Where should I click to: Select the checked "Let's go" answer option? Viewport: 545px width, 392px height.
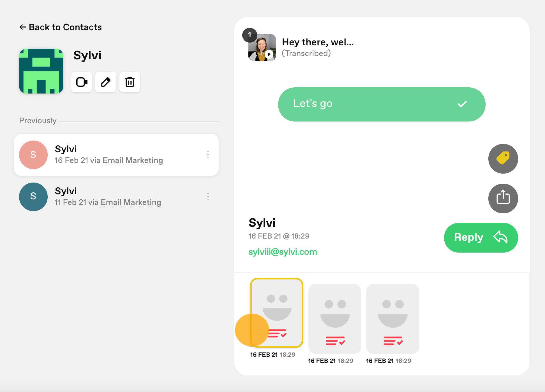382,104
